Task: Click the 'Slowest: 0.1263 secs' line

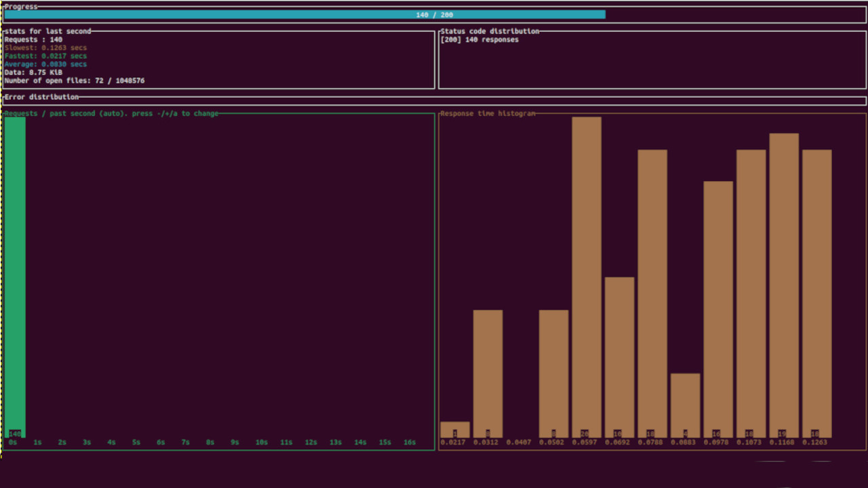Action: click(45, 48)
